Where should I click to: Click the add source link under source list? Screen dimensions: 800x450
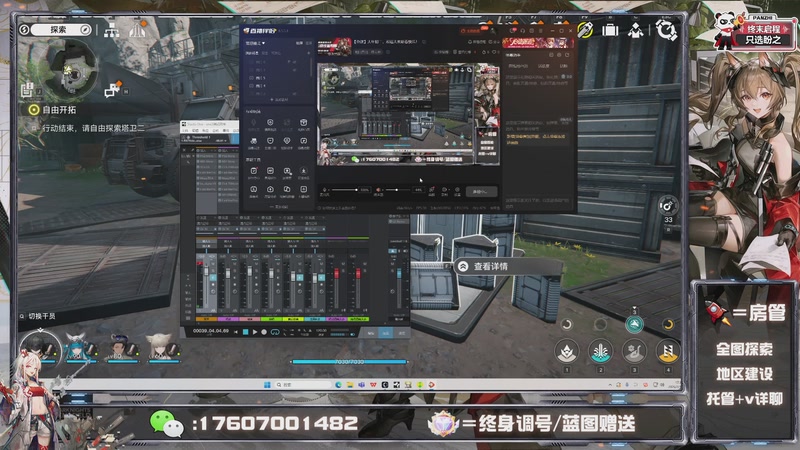tap(279, 100)
